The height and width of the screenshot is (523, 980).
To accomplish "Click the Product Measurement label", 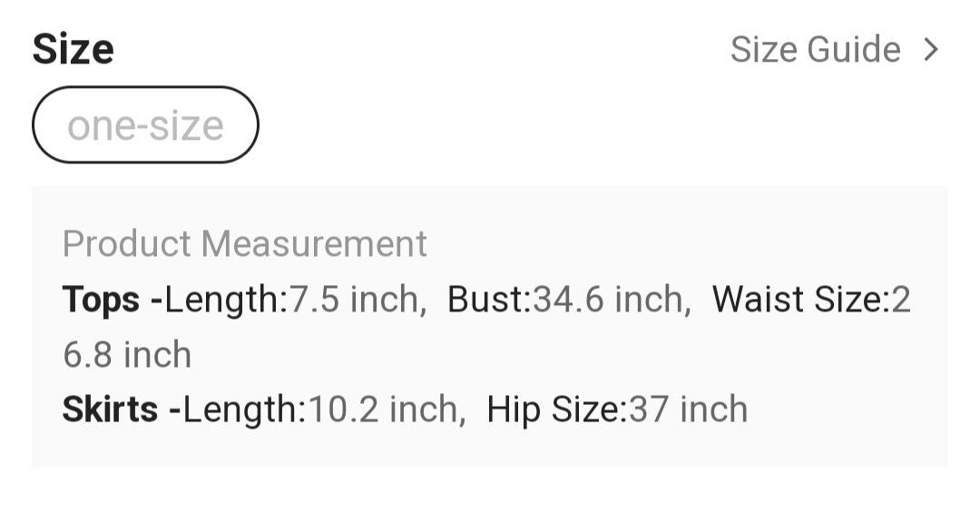I will [245, 244].
